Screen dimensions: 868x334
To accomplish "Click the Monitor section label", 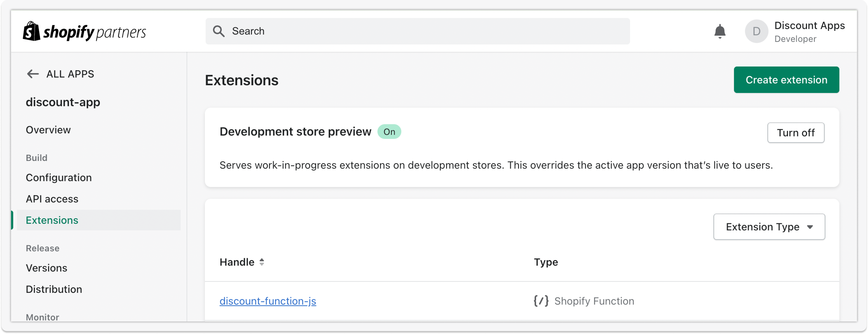I will point(42,317).
